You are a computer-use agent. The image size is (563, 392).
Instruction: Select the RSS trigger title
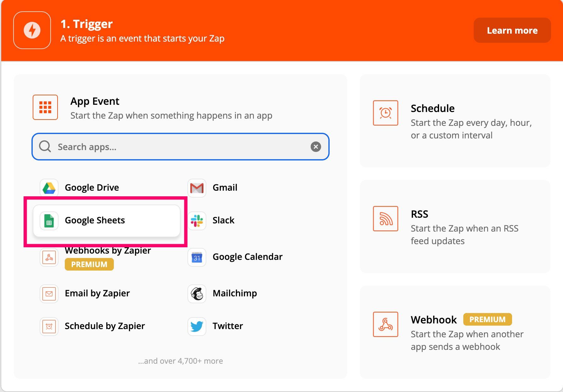coord(419,214)
